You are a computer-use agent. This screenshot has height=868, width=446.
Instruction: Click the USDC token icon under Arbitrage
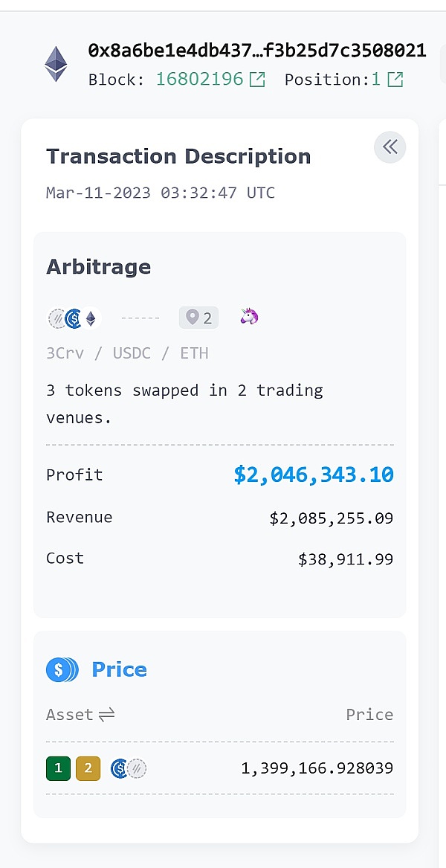74,318
